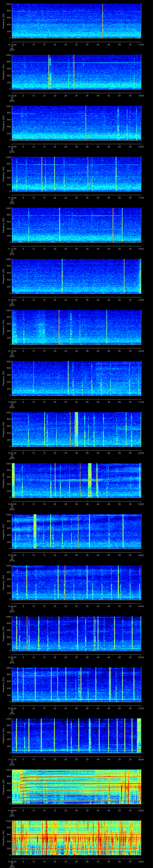
Task: Open the spectrogram panel starting at 13:17:00
Action: (x=77, y=225)
